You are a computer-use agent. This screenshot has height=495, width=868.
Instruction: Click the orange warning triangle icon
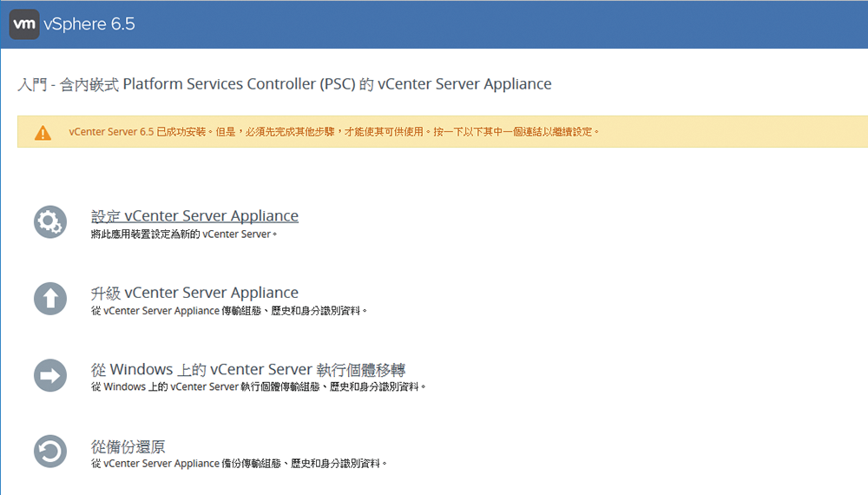tap(43, 133)
